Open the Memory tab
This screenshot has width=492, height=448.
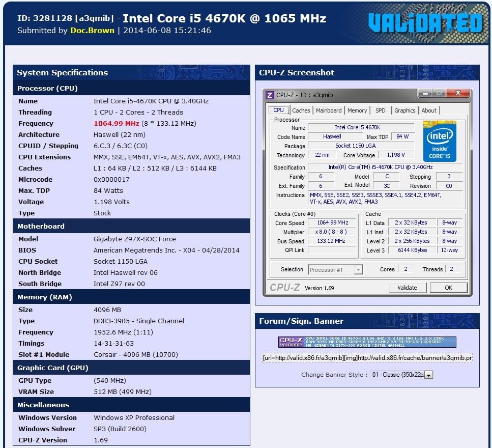click(357, 110)
